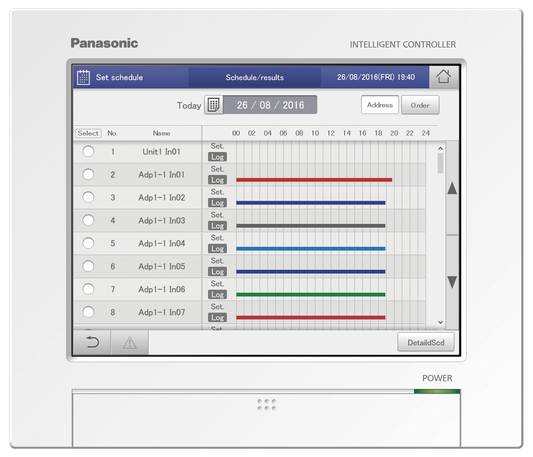Open the Schedule/results header tab
This screenshot has height=457, width=533.
(x=255, y=77)
